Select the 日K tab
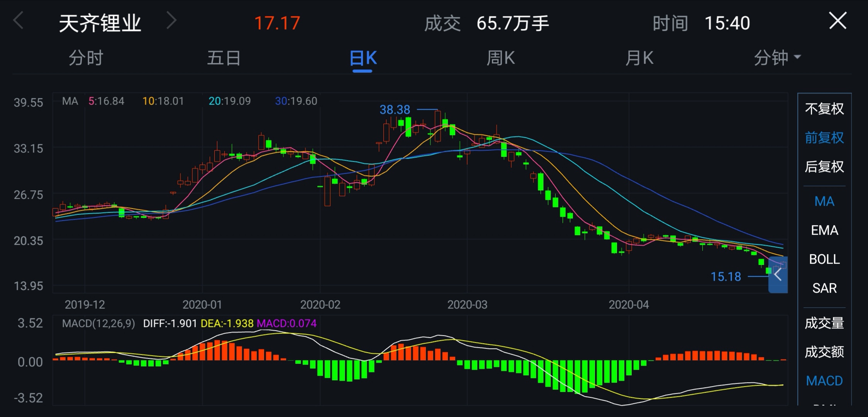Viewport: 868px width, 417px height. (363, 59)
